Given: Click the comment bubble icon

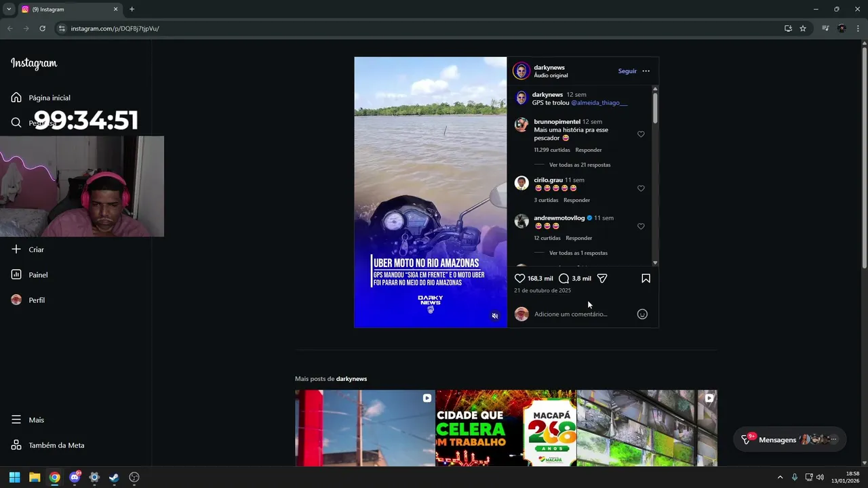Looking at the screenshot, I should point(564,279).
